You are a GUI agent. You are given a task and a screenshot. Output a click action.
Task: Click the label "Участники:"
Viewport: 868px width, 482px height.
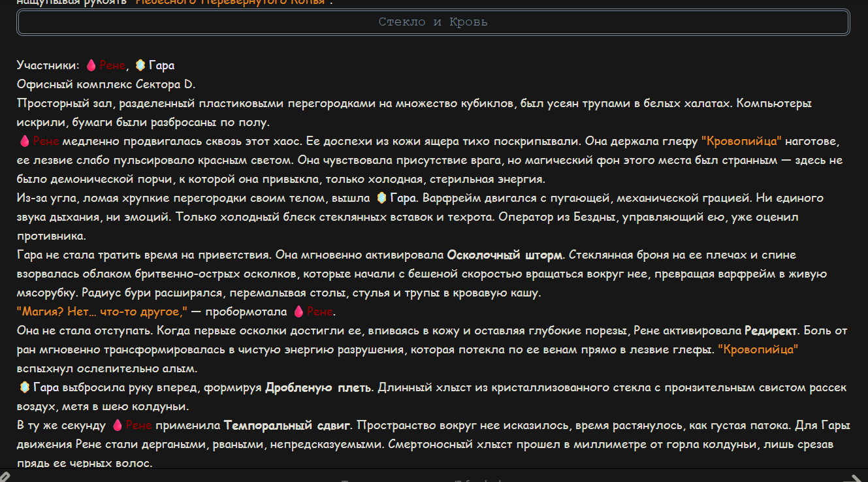pyautogui.click(x=48, y=65)
